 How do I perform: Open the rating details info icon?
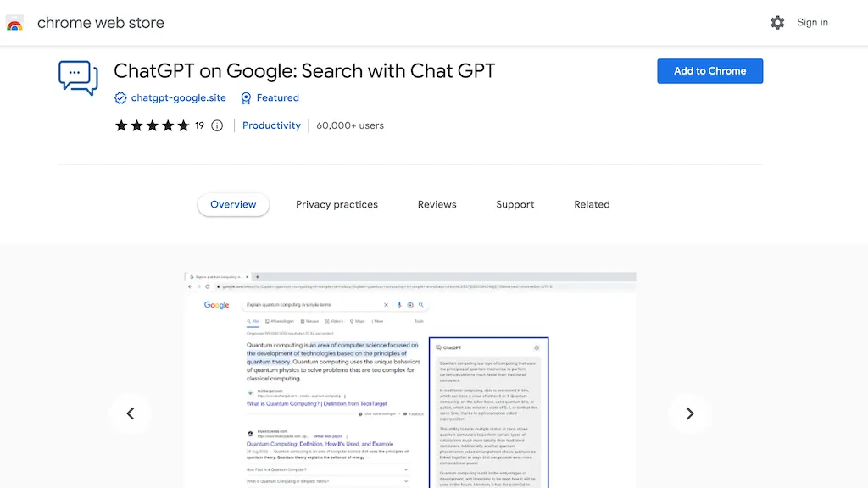point(218,125)
